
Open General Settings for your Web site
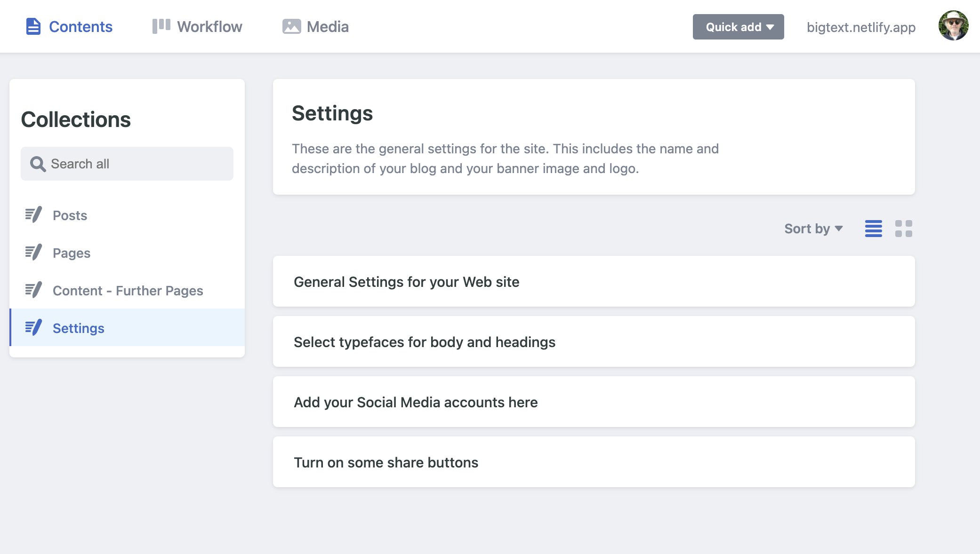coord(594,281)
